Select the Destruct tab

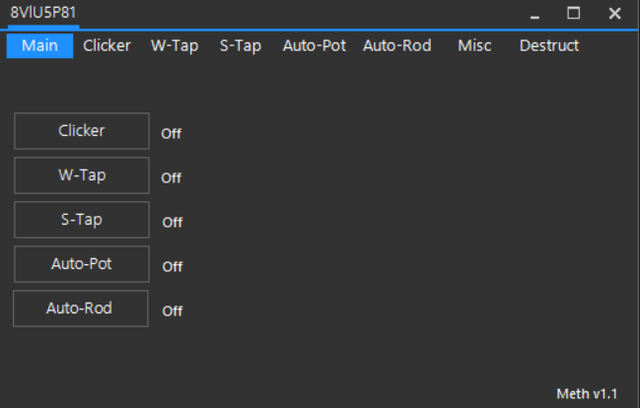(x=549, y=46)
